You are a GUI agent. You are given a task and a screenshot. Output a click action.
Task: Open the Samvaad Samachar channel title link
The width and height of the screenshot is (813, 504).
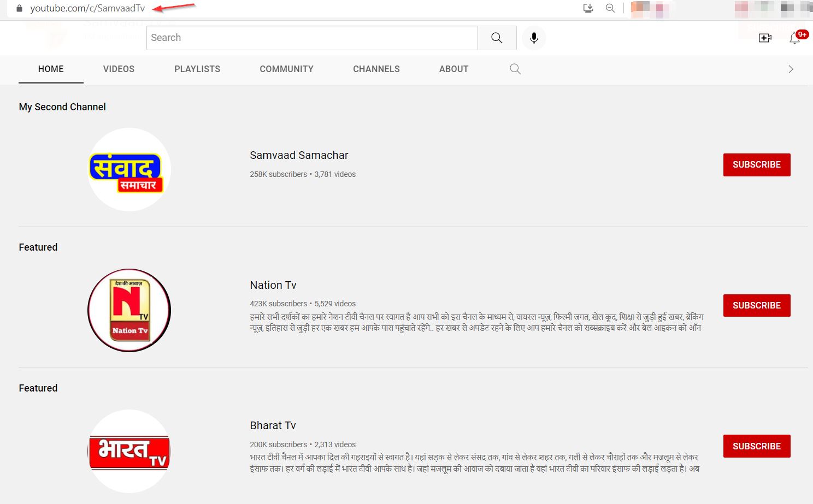click(299, 155)
